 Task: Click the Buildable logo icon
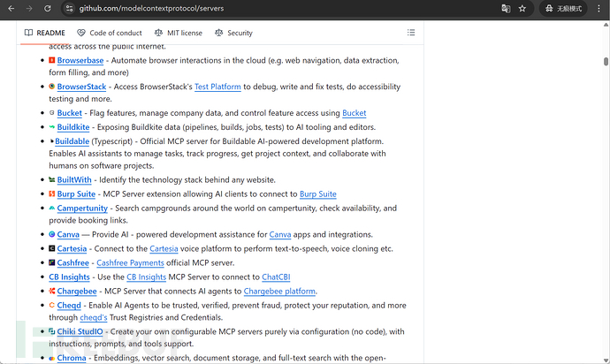(x=52, y=140)
